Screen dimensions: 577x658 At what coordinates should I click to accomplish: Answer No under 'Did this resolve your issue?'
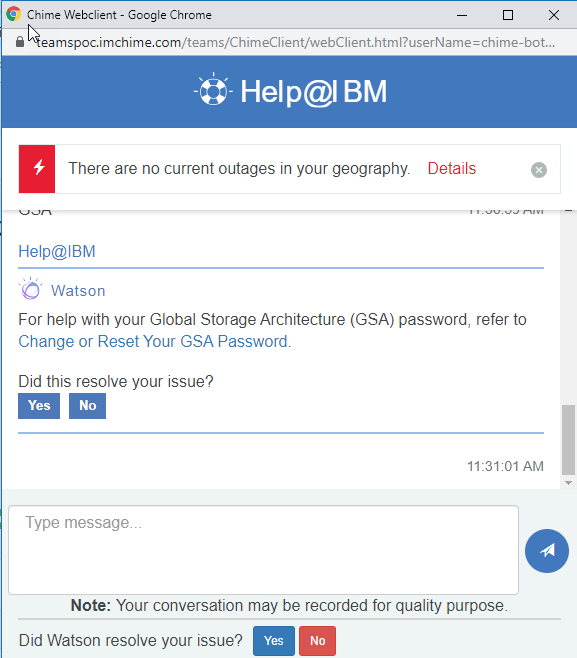tap(87, 406)
